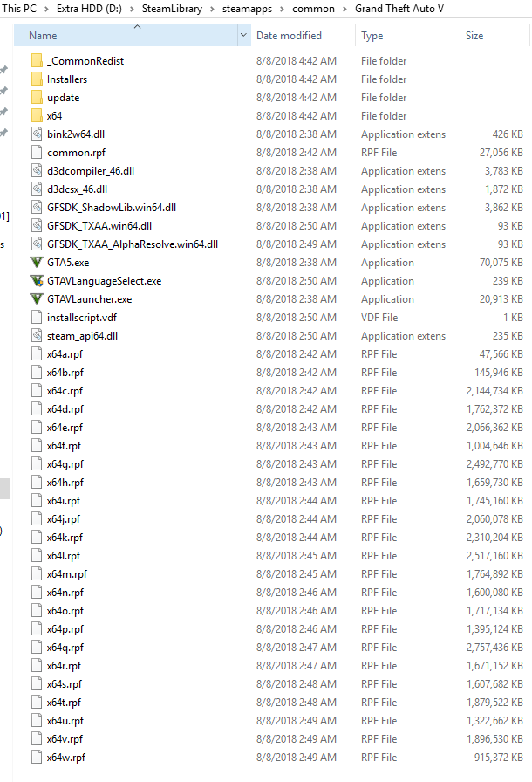
Task: Go to SteamLibrary in the breadcrumb path
Action: [172, 9]
